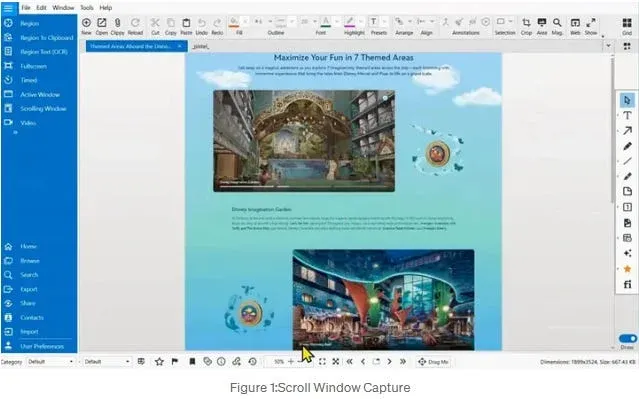Expand the tab list chevron

click(x=608, y=46)
